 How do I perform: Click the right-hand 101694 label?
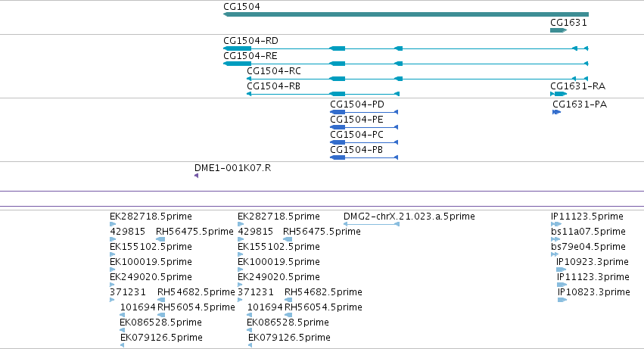(x=265, y=307)
